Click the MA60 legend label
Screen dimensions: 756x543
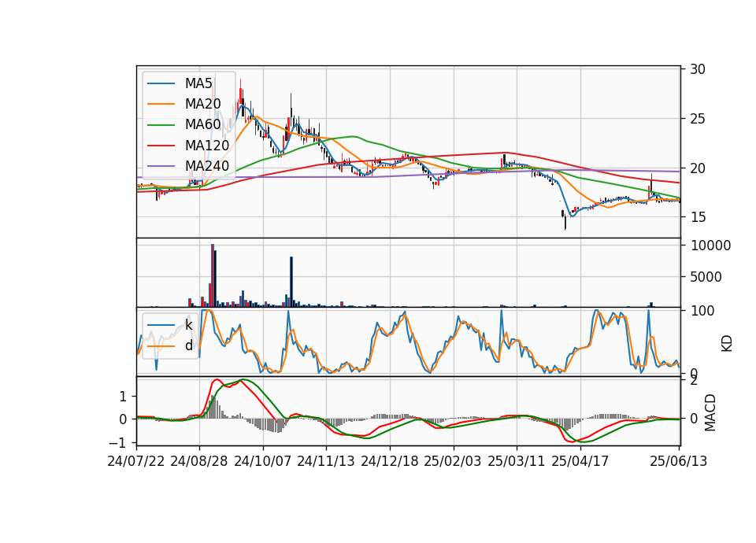click(x=202, y=124)
